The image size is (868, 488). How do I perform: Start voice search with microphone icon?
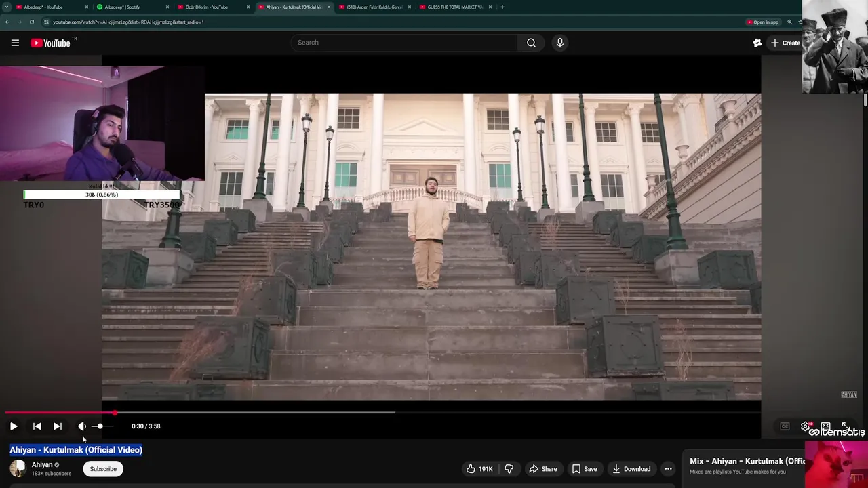[x=559, y=43]
